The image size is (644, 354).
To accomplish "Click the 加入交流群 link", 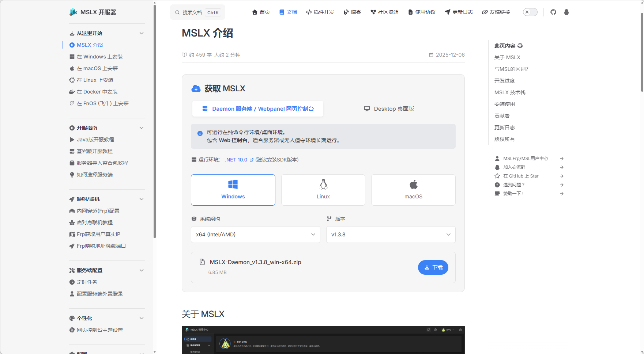I will (x=529, y=167).
